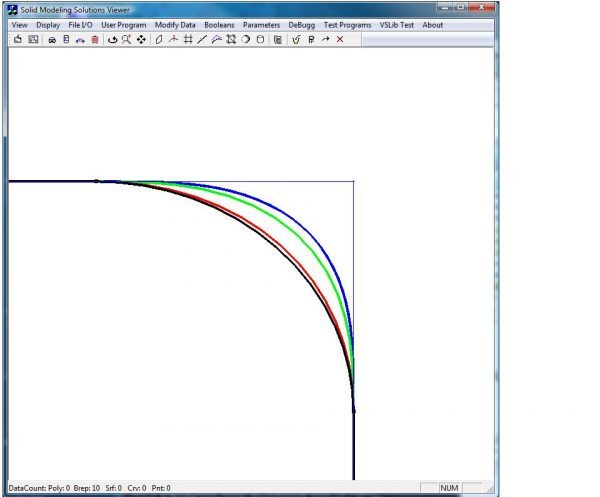Open the Test Programs menu

[347, 25]
